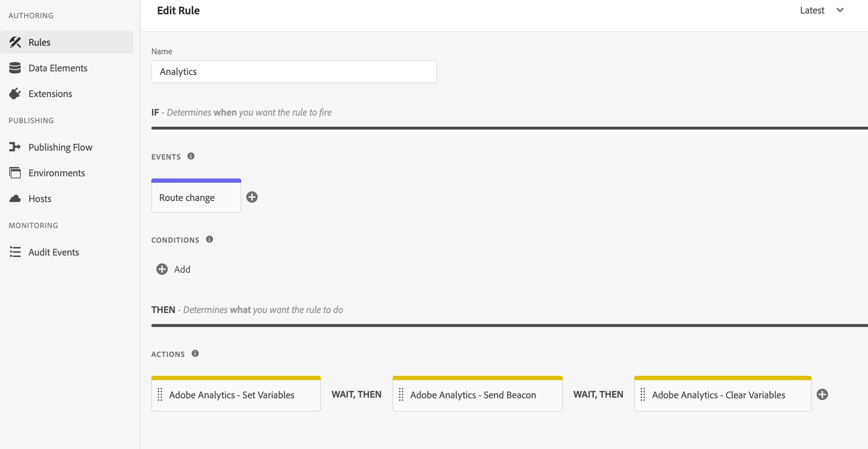Expand the Latest revision dropdown
This screenshot has width=868, height=449.
point(822,10)
